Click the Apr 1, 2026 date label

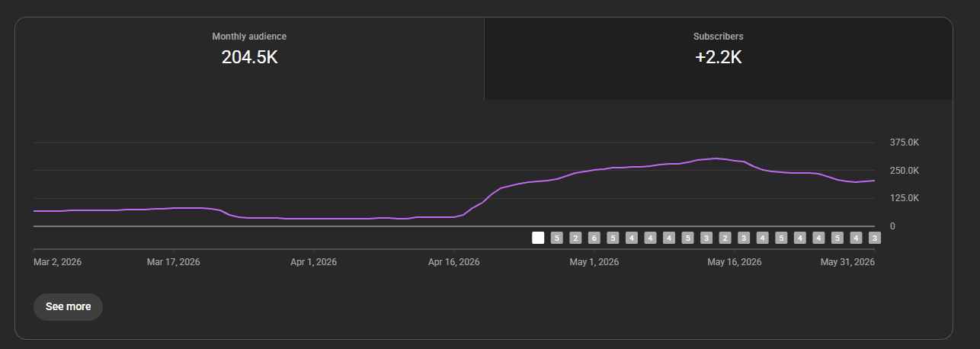coord(313,262)
